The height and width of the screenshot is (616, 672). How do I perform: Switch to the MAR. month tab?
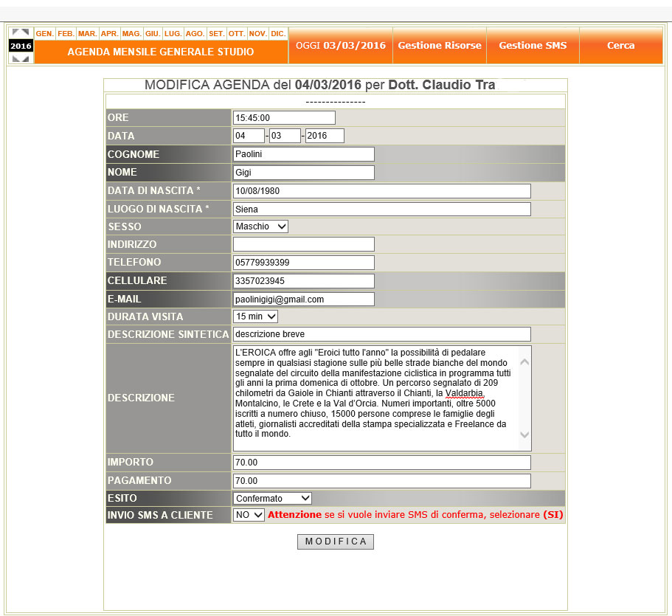(x=88, y=34)
